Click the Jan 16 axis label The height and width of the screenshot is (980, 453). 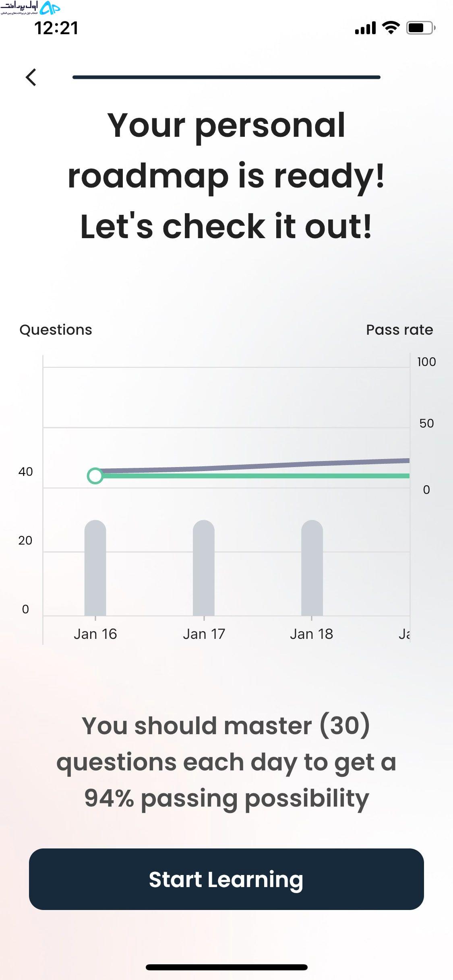point(95,634)
